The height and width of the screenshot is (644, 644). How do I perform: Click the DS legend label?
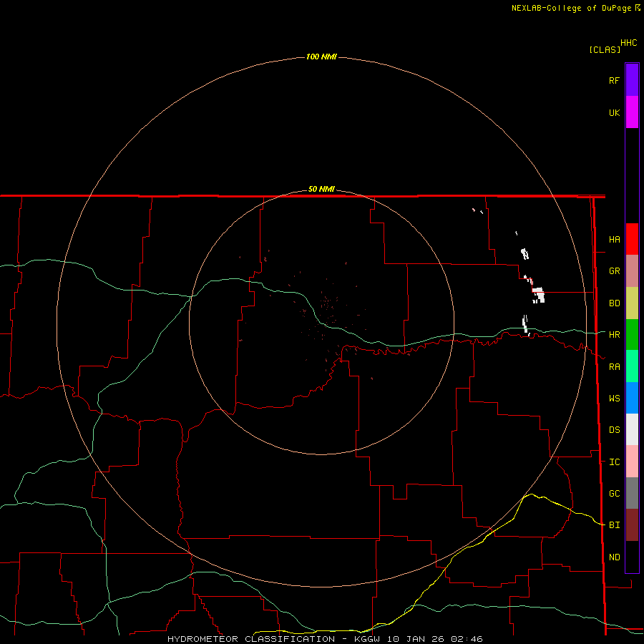[614, 429]
